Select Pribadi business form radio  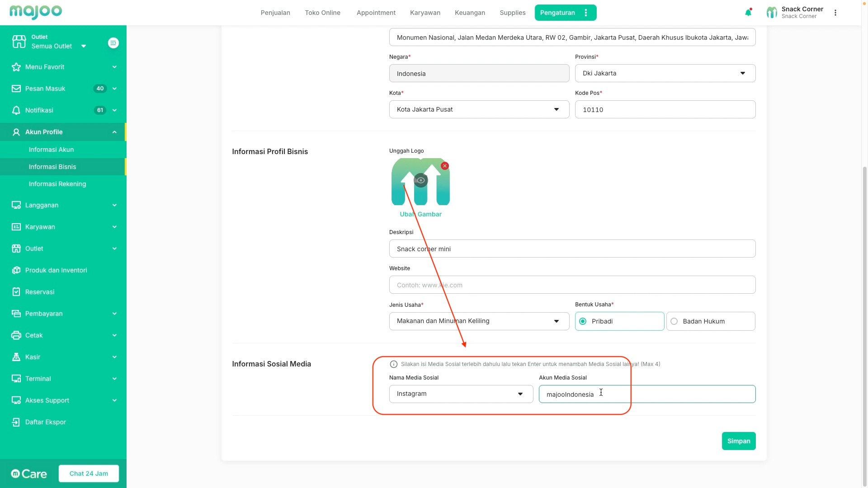(583, 321)
